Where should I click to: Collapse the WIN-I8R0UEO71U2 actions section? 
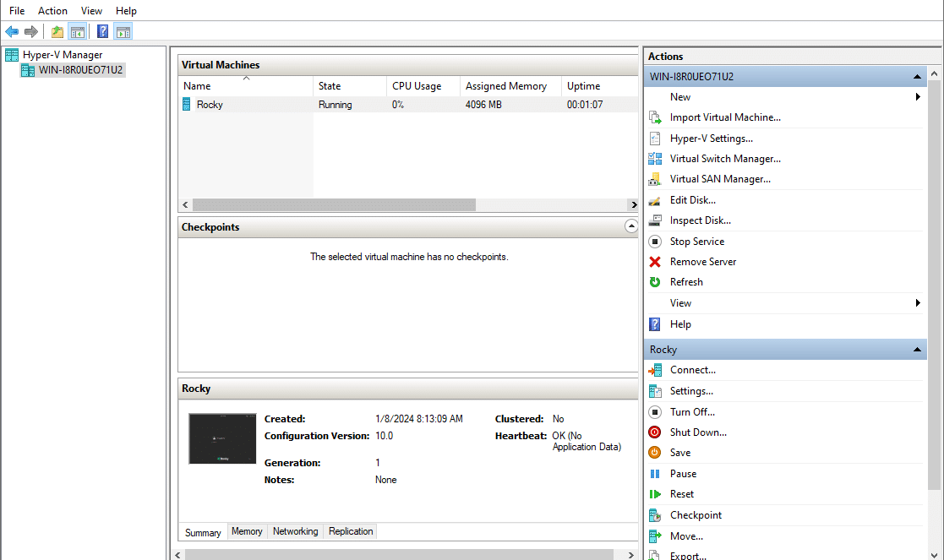click(x=917, y=77)
